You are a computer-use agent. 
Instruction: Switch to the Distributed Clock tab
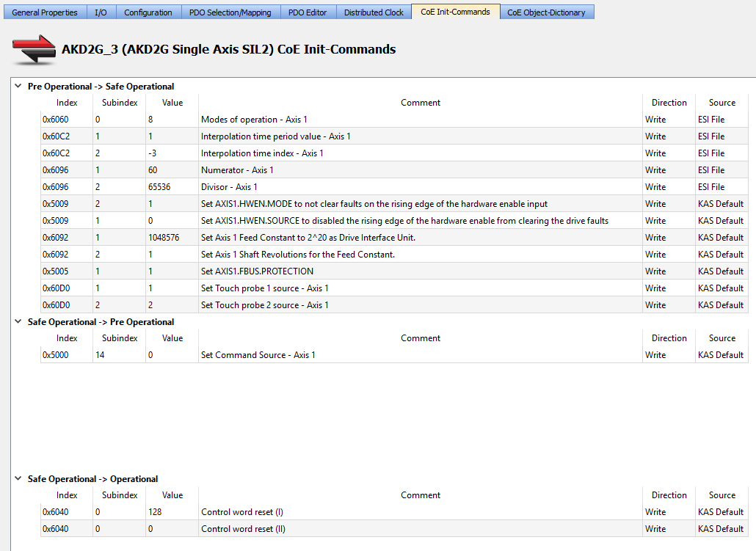(374, 12)
